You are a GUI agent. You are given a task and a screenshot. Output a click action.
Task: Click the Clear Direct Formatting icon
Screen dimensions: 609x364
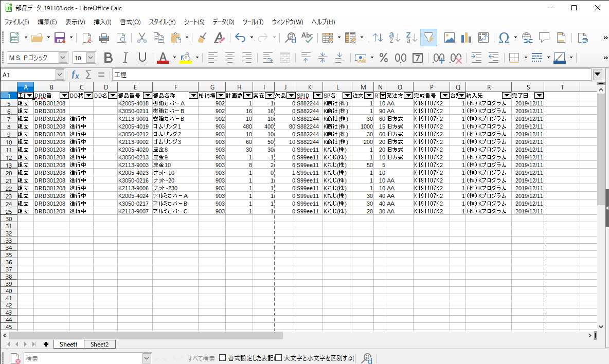point(219,38)
